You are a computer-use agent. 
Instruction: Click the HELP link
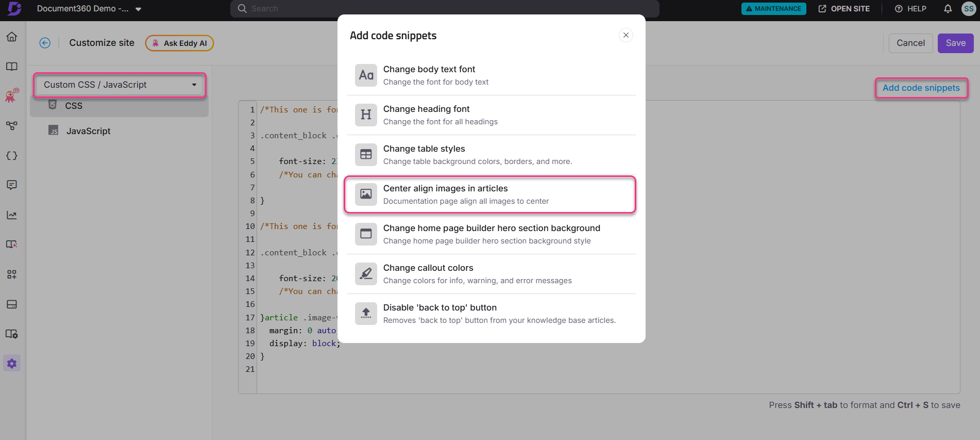coord(910,9)
